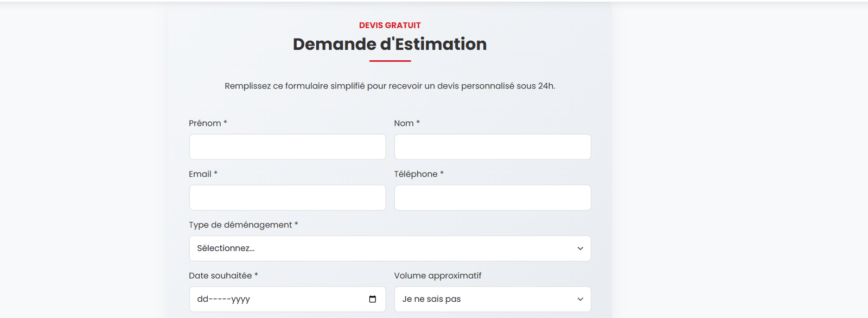Open the date picker calendar icon
Viewport: 868px width, 318px height.
click(372, 299)
